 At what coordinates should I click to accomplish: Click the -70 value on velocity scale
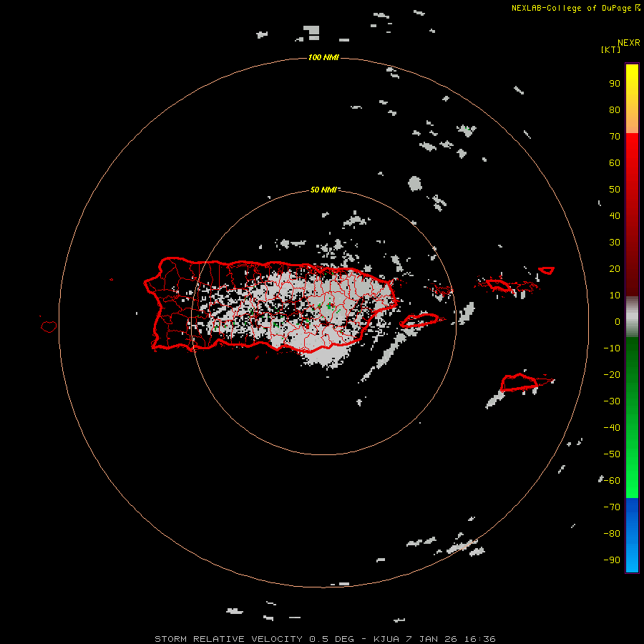tap(612, 507)
